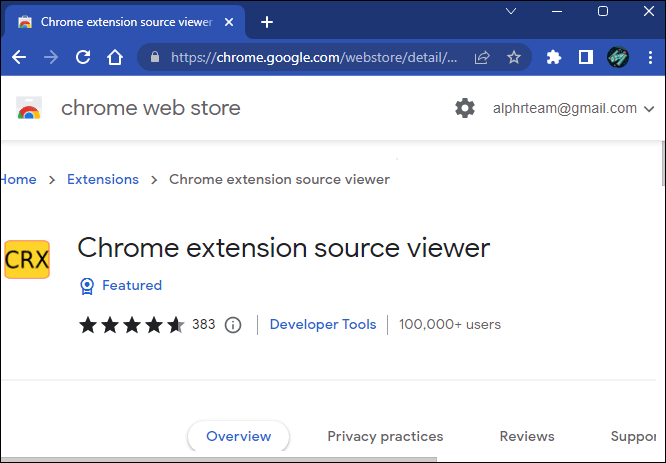Show rating info tooltip icon
This screenshot has height=463, width=666.
point(233,325)
